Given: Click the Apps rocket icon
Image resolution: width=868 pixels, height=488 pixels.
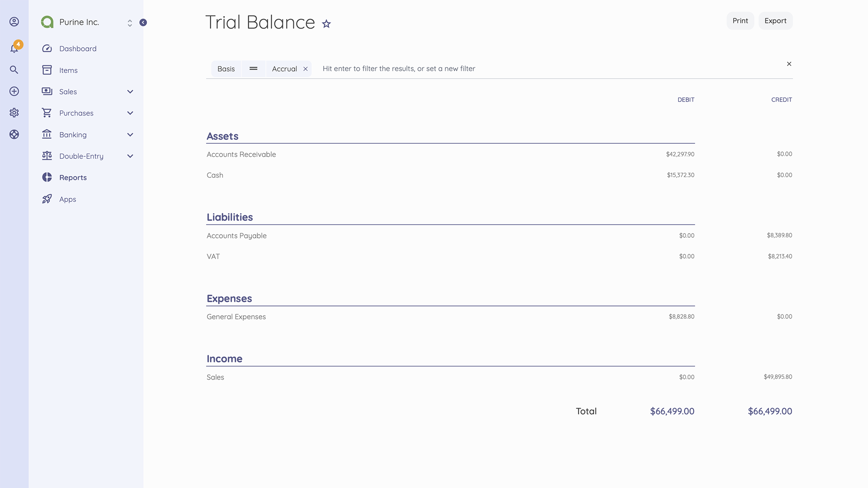Looking at the screenshot, I should (x=47, y=199).
